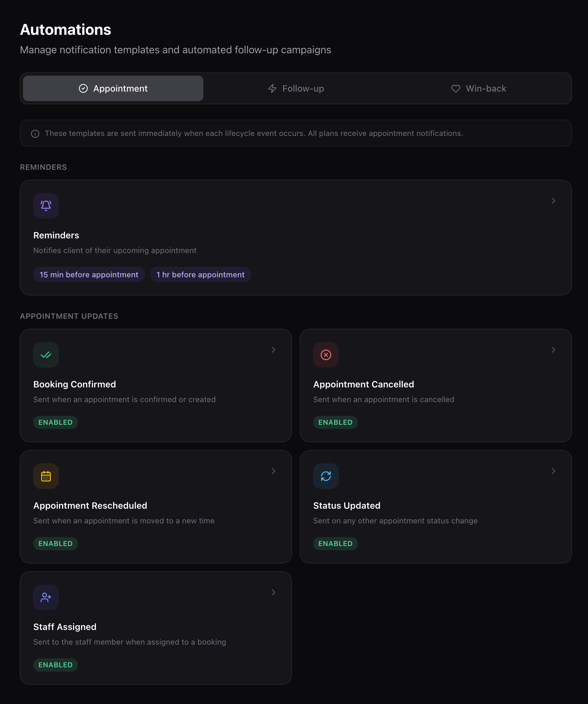Click the 1 hr before appointment chip
Viewport: 588px width, 704px height.
pos(200,274)
